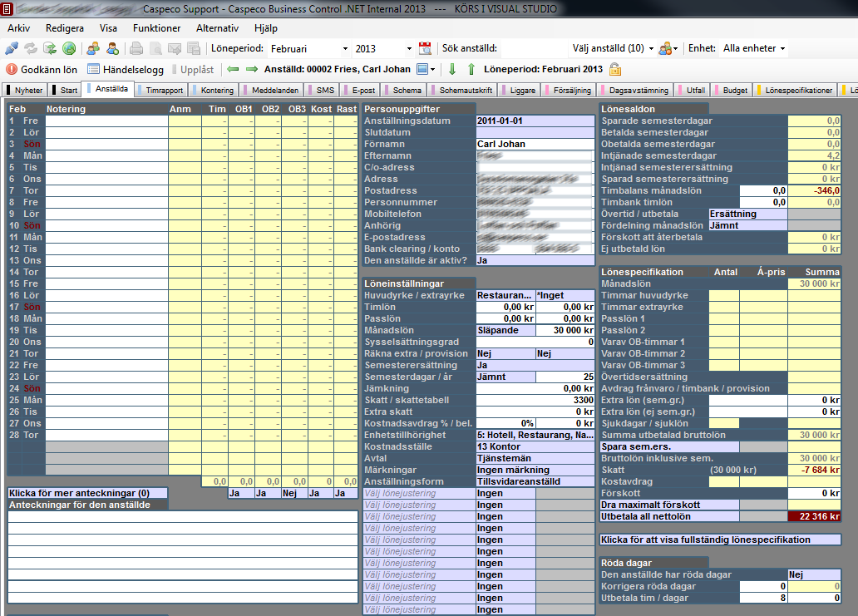Click the application icon in title bar
858x616 pixels.
click(7, 9)
